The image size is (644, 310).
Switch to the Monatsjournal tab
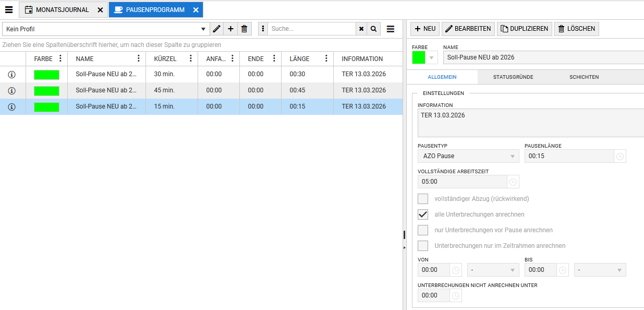coord(62,10)
